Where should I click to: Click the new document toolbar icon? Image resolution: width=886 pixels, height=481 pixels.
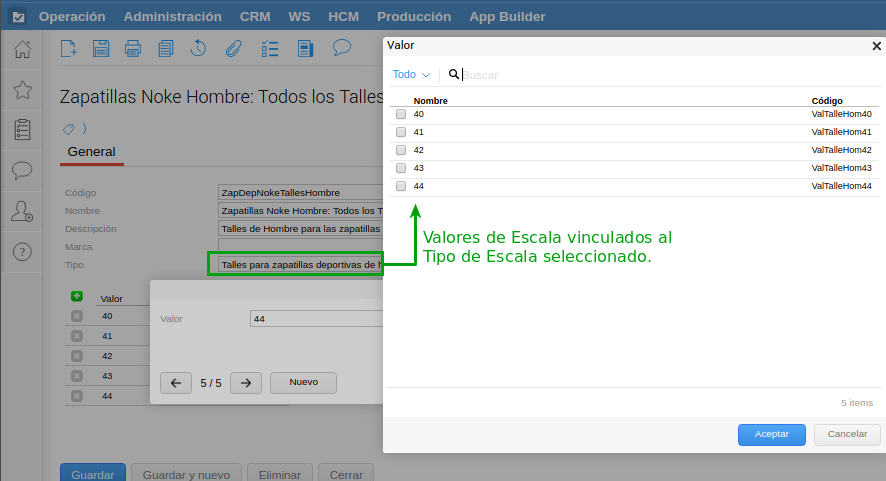pos(68,48)
